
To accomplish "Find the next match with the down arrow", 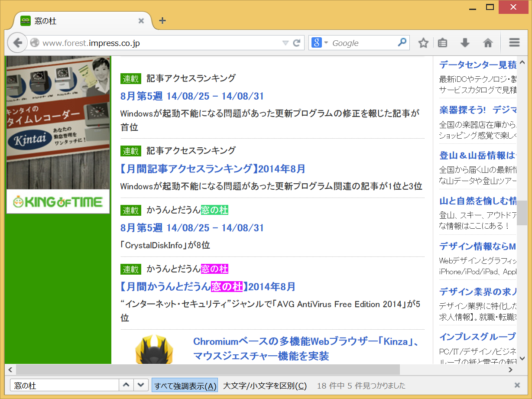I will 140,385.
